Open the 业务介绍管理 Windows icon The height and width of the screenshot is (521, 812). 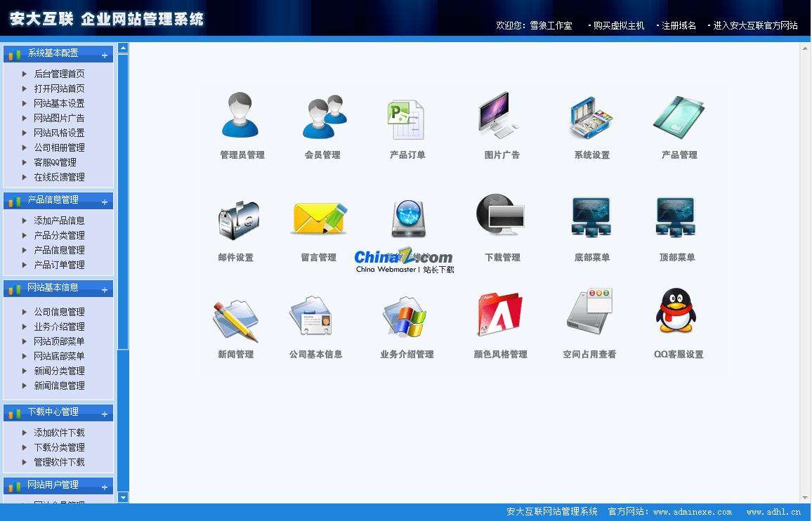[x=405, y=317]
